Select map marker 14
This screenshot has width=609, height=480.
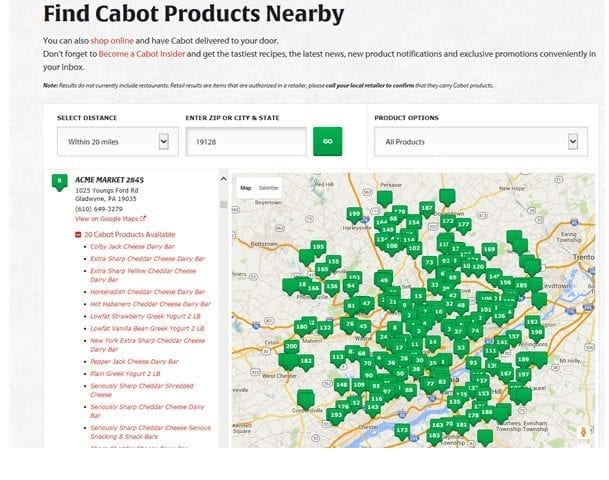tap(433, 343)
